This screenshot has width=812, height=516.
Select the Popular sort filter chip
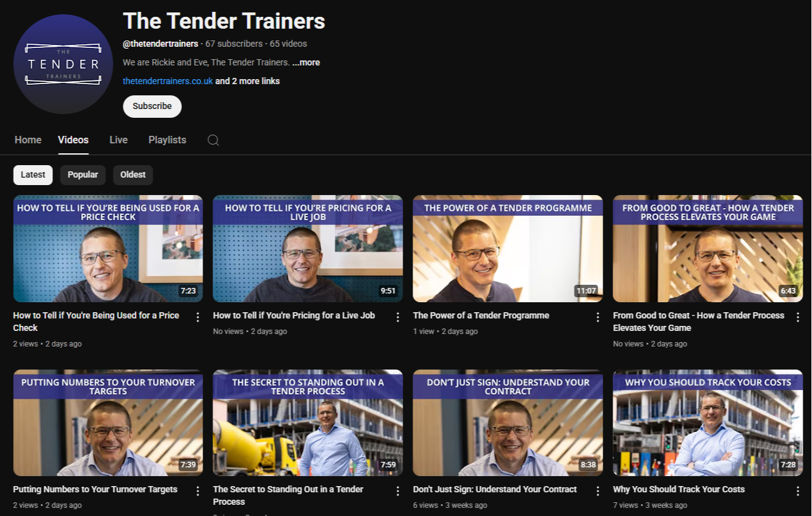pyautogui.click(x=83, y=174)
